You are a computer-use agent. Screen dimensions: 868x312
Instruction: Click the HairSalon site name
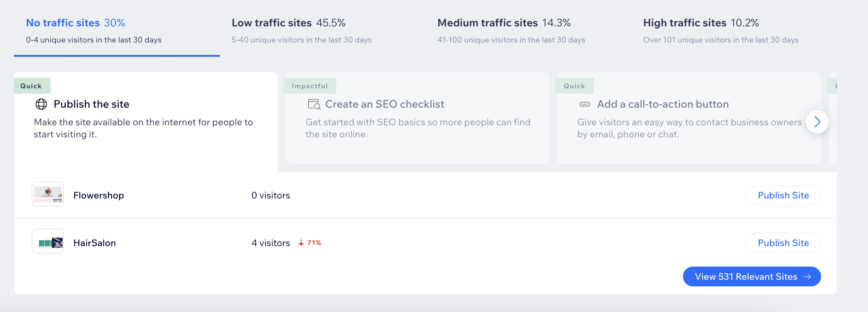pyautogui.click(x=95, y=243)
